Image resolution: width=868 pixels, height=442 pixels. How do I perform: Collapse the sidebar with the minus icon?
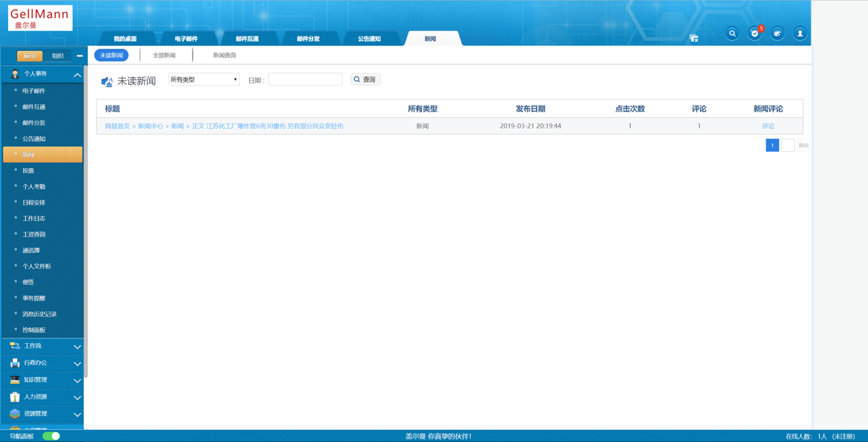pyautogui.click(x=79, y=56)
